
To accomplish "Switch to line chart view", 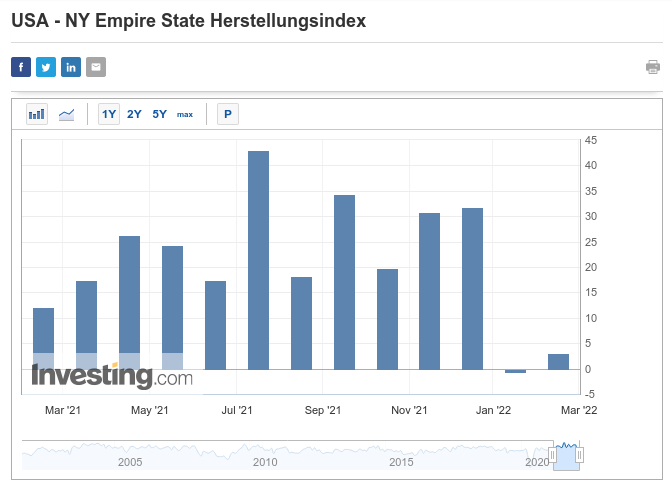I will click(66, 114).
